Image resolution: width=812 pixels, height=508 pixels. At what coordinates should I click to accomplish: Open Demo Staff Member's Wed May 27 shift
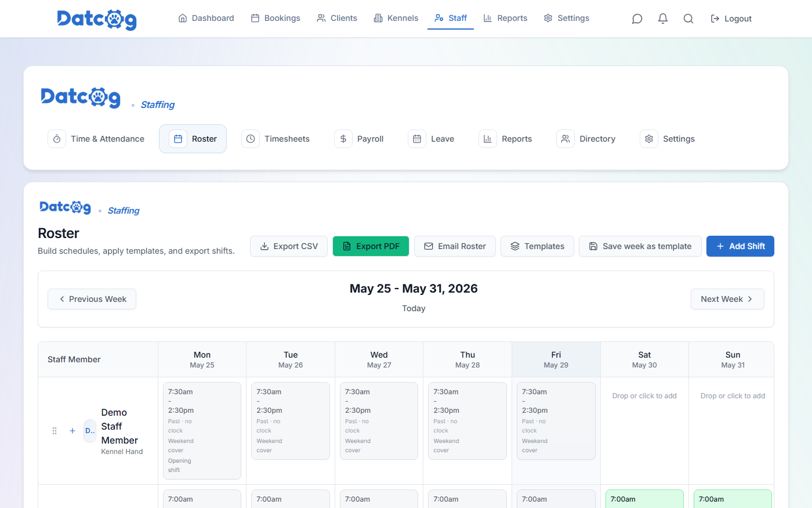point(379,421)
